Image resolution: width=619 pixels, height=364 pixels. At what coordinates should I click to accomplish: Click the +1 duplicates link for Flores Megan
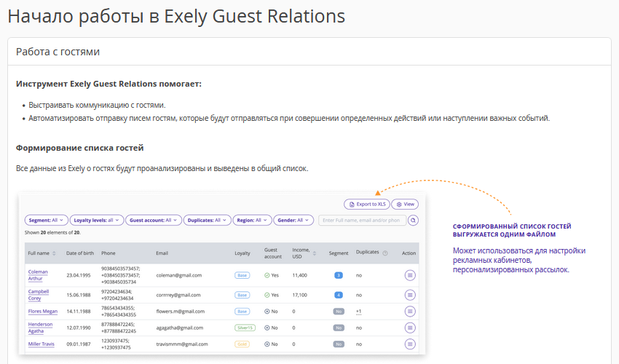tap(358, 311)
